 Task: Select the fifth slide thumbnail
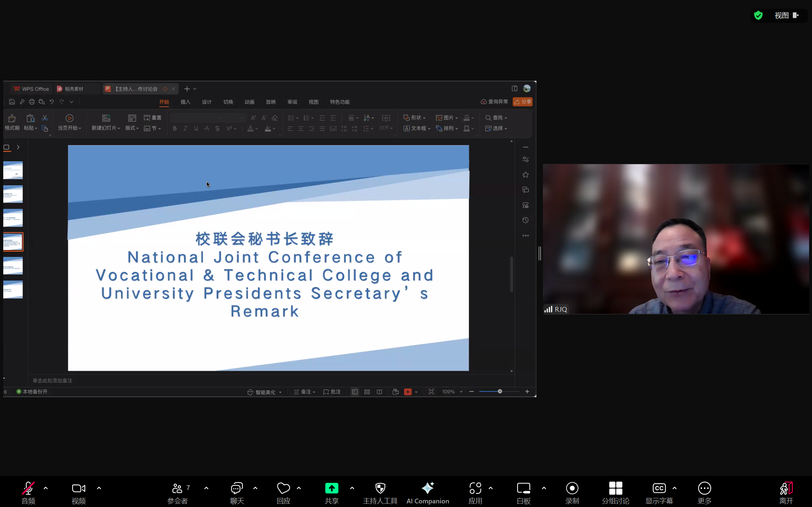[x=13, y=266]
